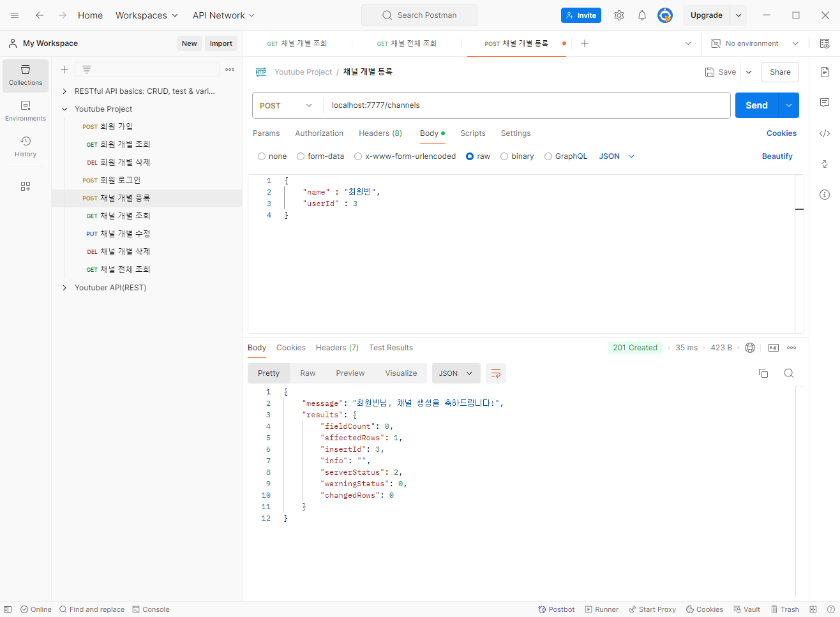Open the documentation icon in right sidebar
The width and height of the screenshot is (840, 617).
(x=825, y=72)
